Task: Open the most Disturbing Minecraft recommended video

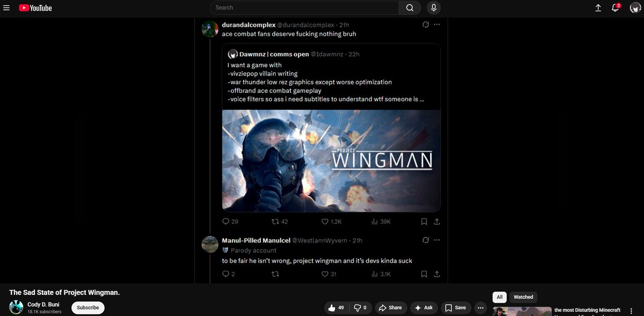Action: click(587, 311)
